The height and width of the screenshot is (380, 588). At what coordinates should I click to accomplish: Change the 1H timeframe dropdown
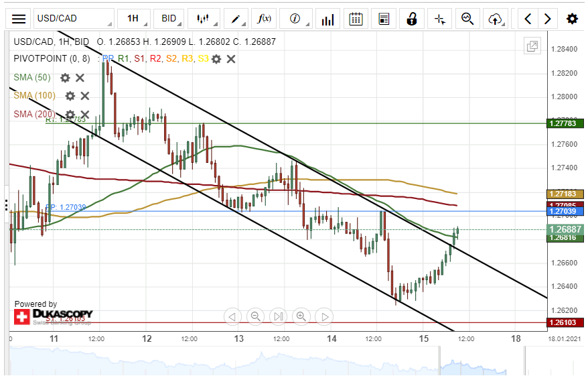click(134, 19)
